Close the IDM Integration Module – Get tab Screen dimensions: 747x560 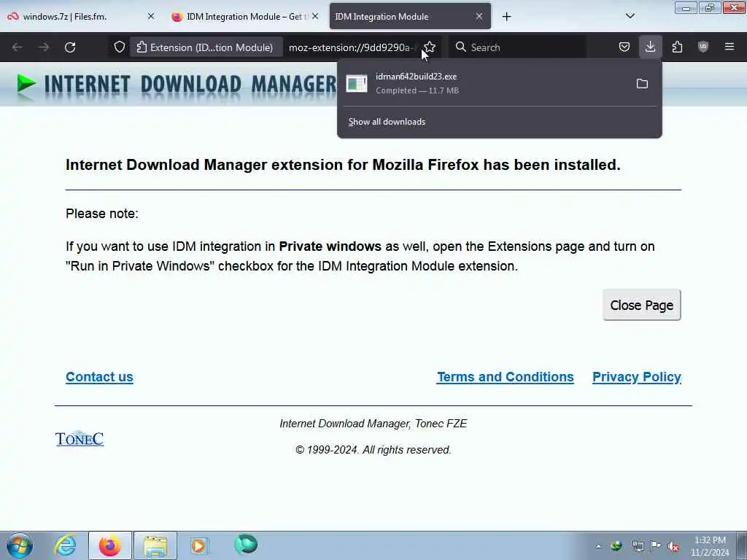315,16
